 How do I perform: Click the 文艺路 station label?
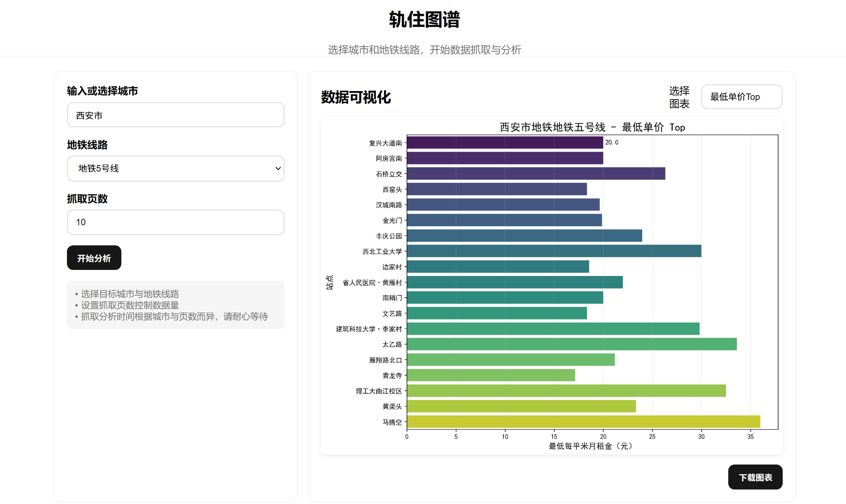(x=392, y=314)
